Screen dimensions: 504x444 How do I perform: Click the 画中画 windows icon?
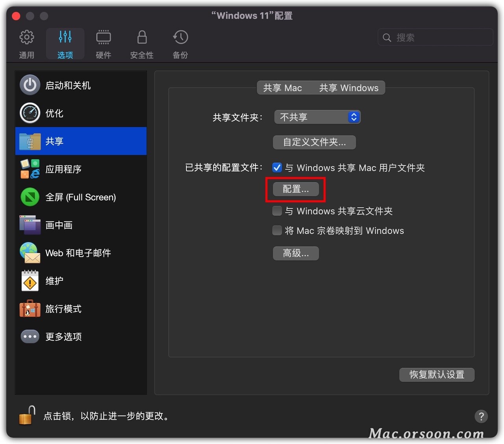[x=30, y=225]
